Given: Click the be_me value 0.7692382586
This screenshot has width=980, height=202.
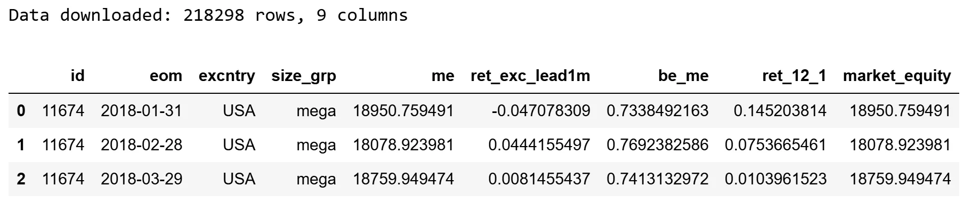Looking at the screenshot, I should pos(658,144).
